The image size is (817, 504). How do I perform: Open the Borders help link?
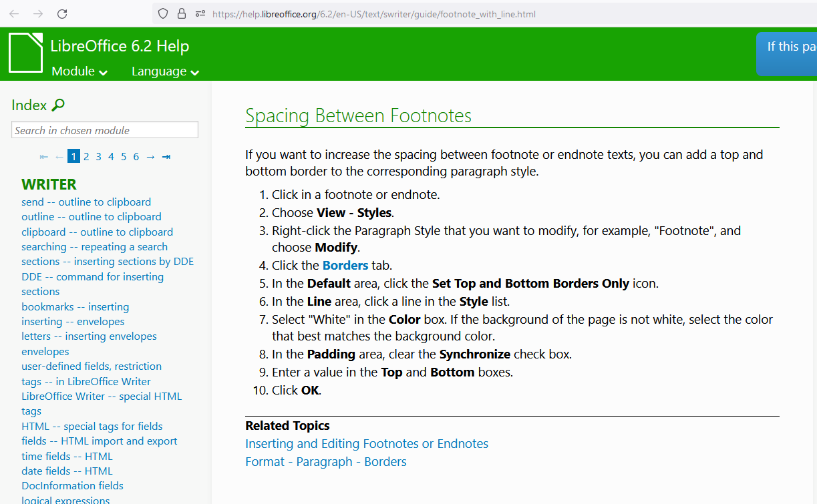click(x=345, y=264)
